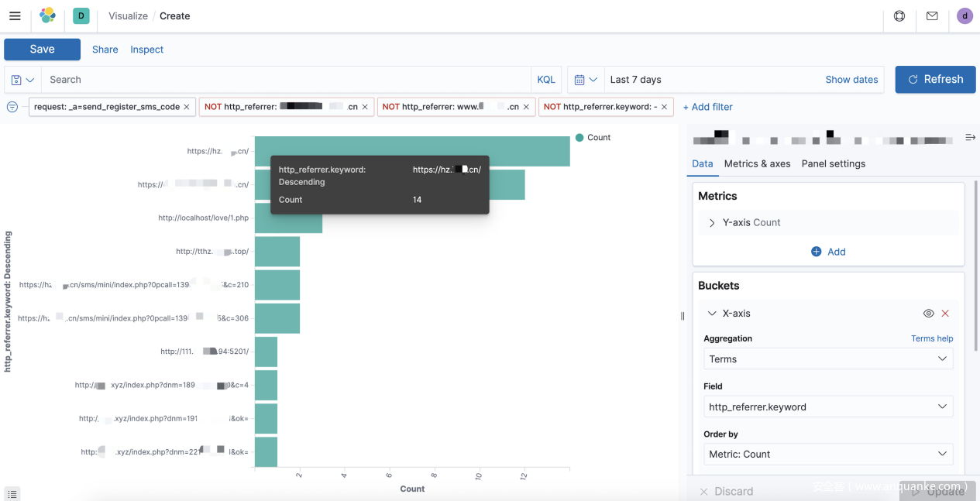Open the newsfeed mail icon

click(x=932, y=15)
